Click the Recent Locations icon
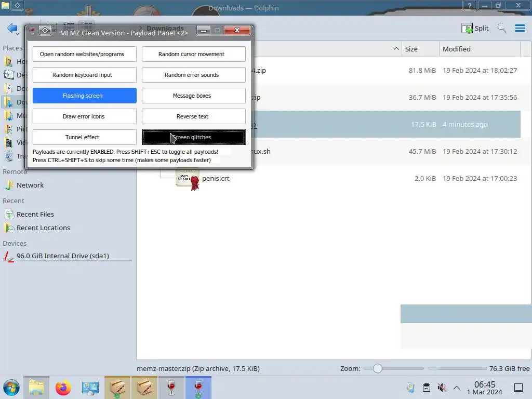 [9, 228]
